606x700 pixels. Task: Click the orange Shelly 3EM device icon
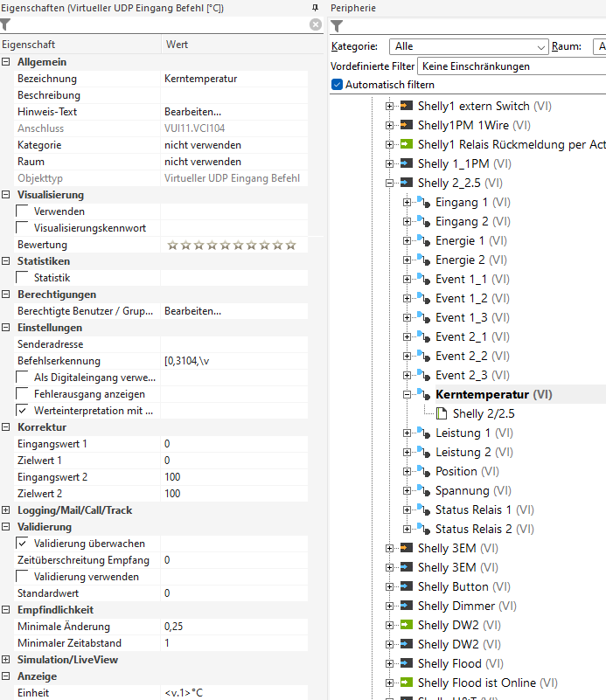407,548
